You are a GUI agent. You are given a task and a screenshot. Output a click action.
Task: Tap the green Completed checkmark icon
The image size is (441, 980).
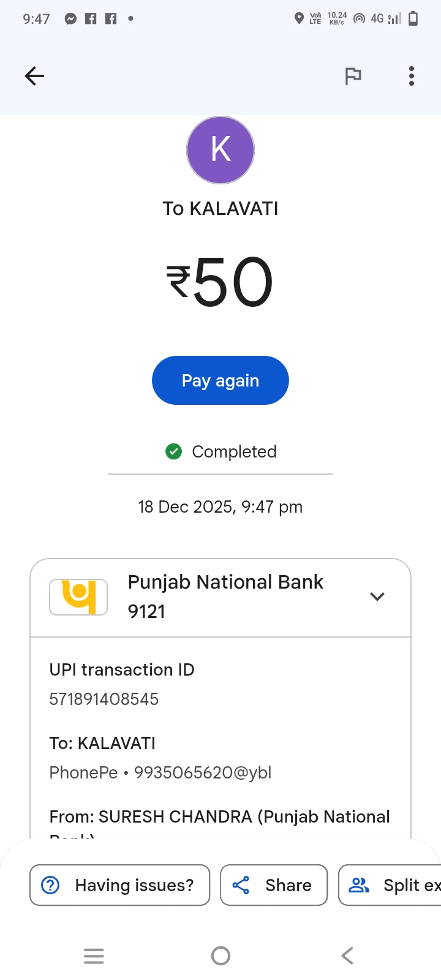[x=174, y=452]
